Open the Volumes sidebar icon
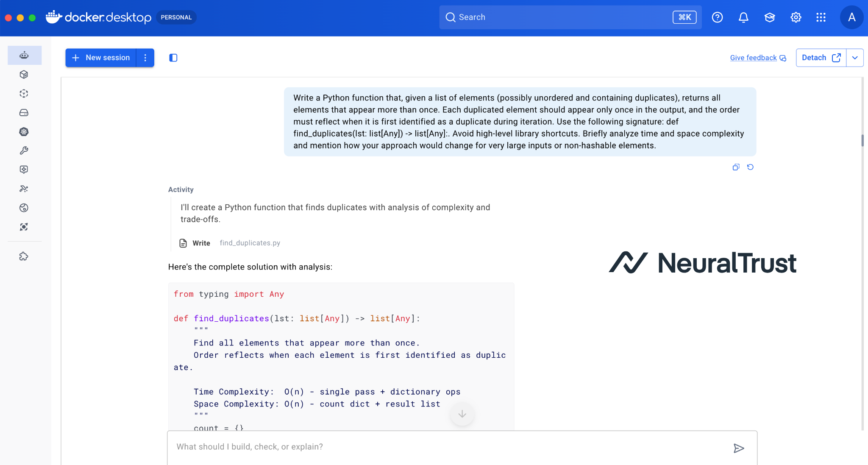Screen dimensions: 868x465 tap(24, 113)
